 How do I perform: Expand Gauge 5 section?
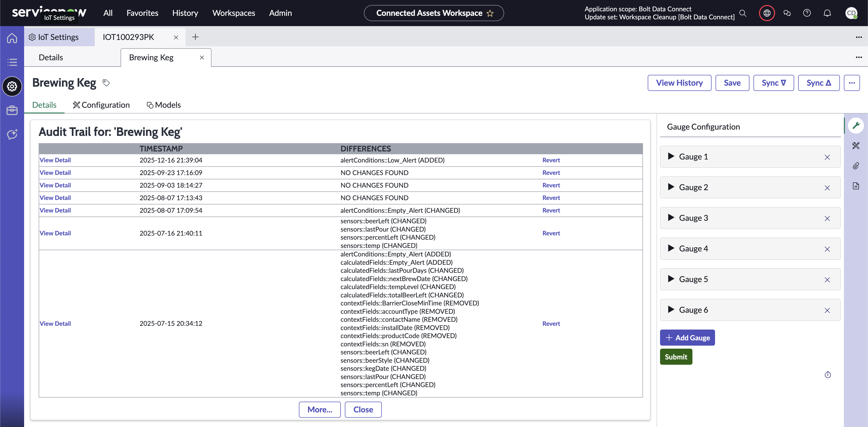click(671, 279)
